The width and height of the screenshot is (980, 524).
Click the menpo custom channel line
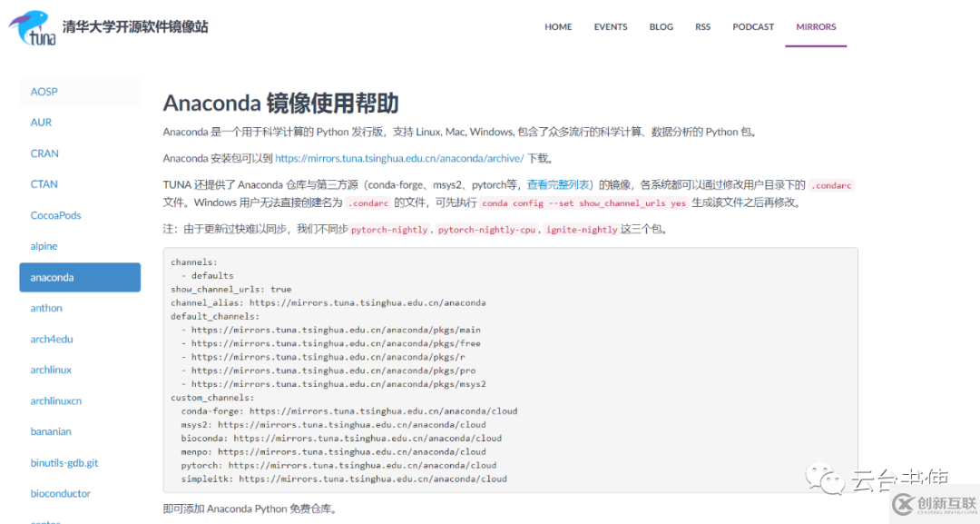click(x=334, y=451)
